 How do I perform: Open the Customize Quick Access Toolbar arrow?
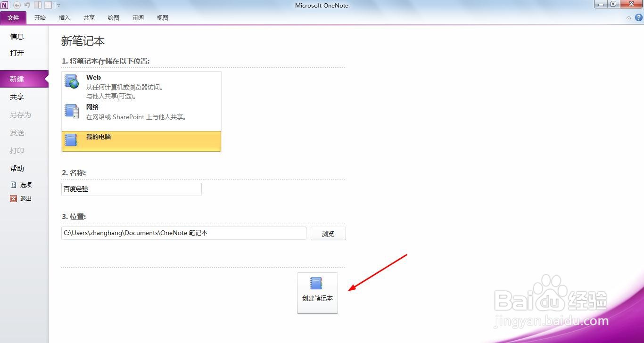point(58,5)
